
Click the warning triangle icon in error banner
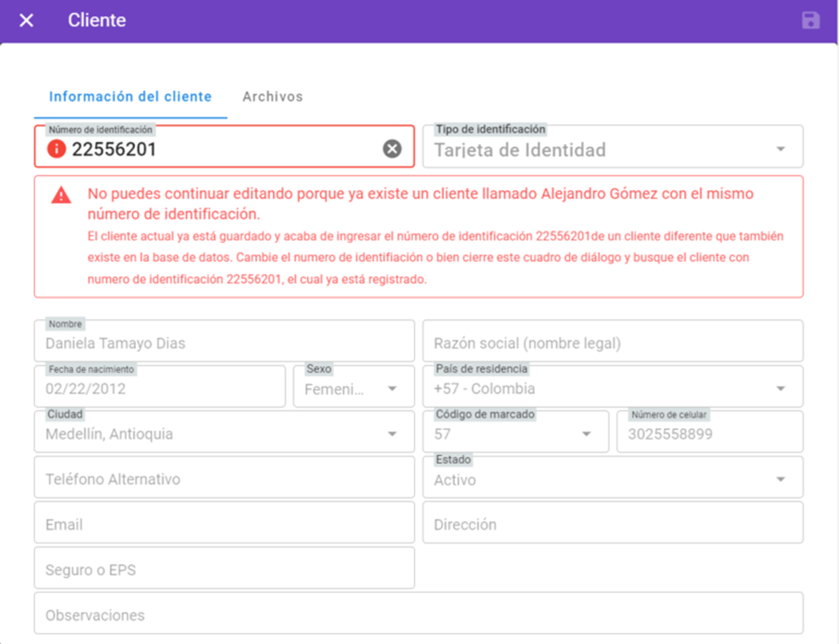[x=61, y=195]
